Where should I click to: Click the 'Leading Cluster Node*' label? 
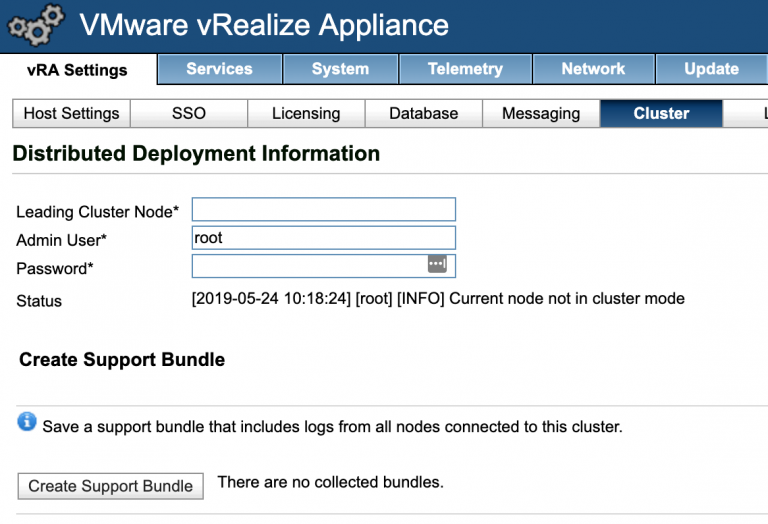pyautogui.click(x=97, y=212)
